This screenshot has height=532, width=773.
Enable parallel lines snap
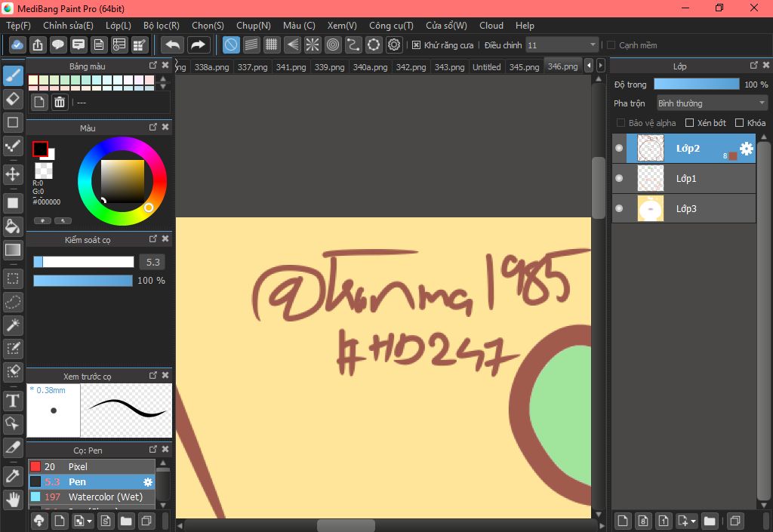[251, 45]
